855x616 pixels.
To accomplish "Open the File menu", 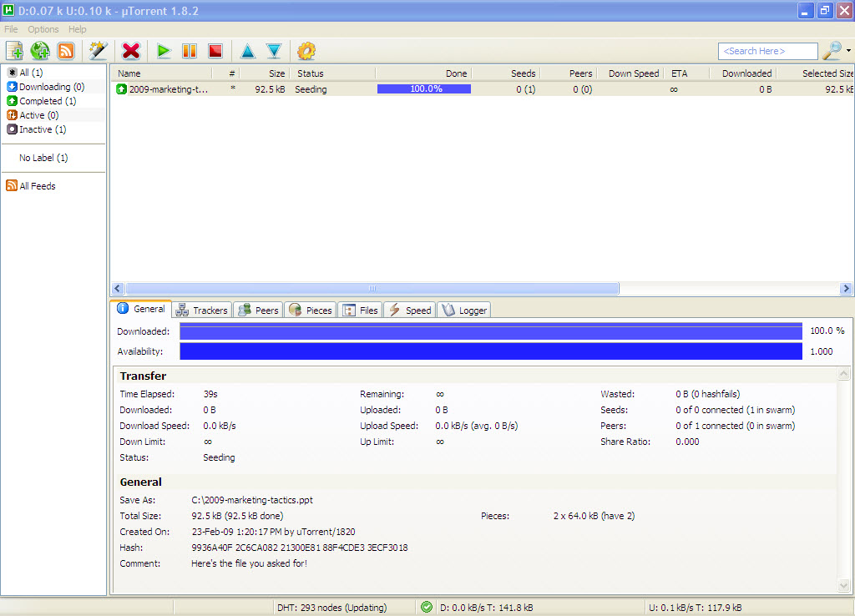I will 11,29.
